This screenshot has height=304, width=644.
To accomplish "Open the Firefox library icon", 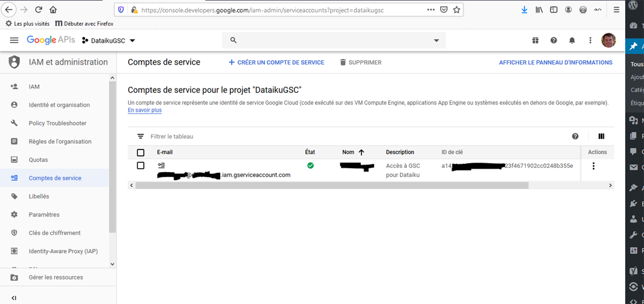I will 539,10.
